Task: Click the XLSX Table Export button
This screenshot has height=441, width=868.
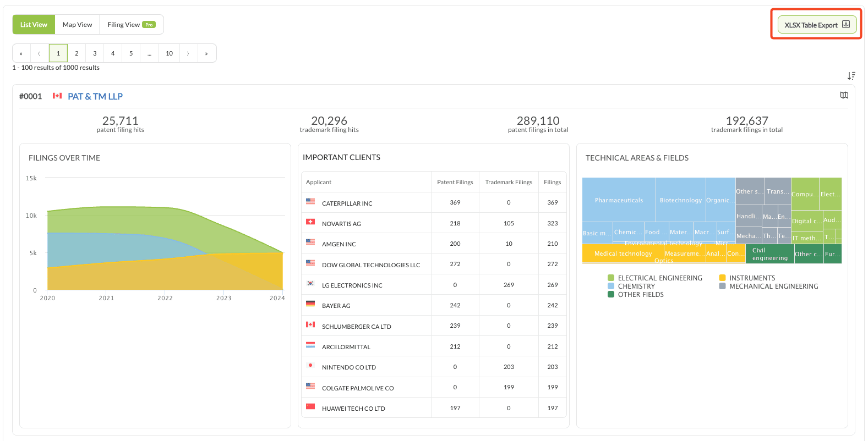Action: (x=817, y=25)
